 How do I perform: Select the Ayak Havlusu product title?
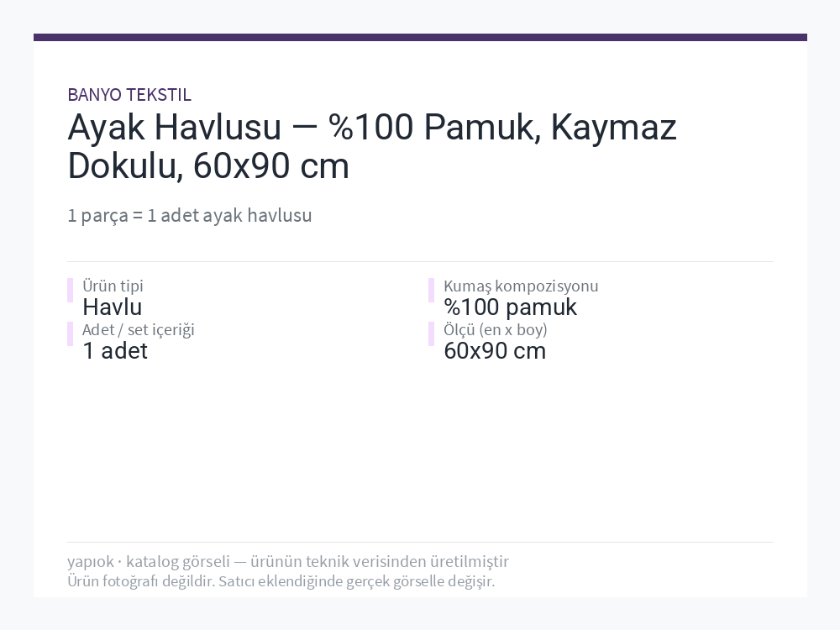tap(372, 146)
